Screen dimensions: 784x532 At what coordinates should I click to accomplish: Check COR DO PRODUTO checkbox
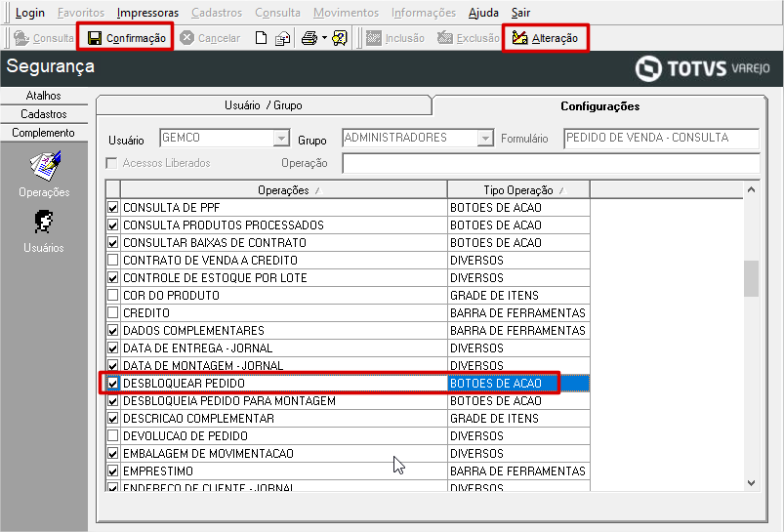[x=113, y=295]
